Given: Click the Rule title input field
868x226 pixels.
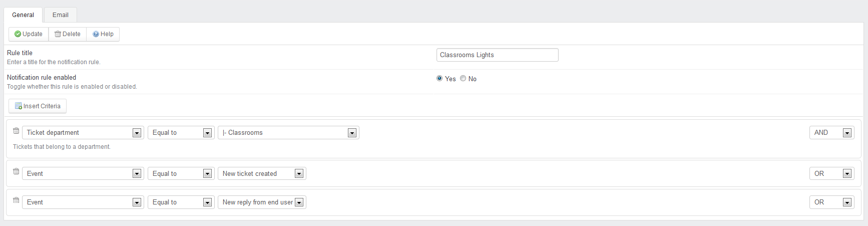Looking at the screenshot, I should [498, 55].
